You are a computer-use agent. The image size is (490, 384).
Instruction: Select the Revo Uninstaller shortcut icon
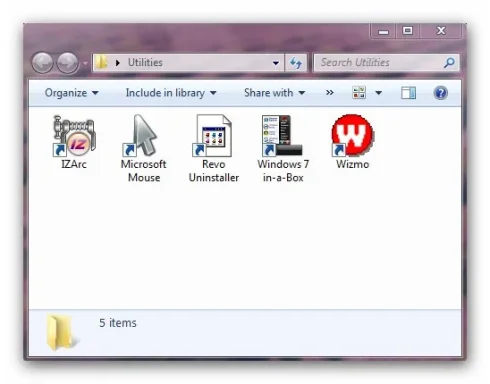coord(213,136)
